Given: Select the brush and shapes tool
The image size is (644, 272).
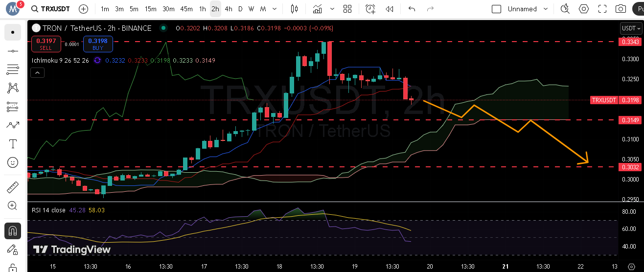Looking at the screenshot, I should tap(13, 125).
